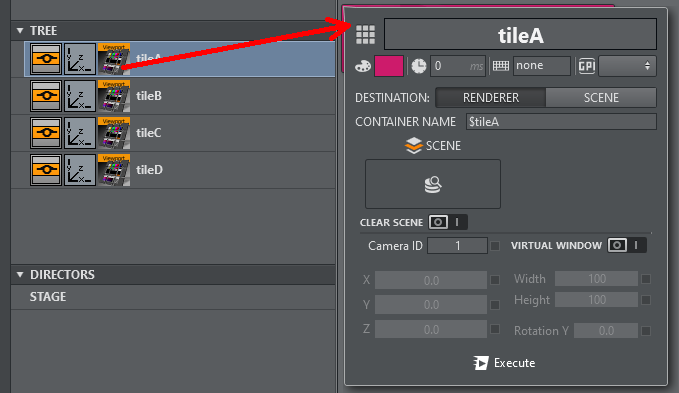This screenshot has height=393, width=679.
Task: Select RENDERER as destination
Action: tap(491, 98)
